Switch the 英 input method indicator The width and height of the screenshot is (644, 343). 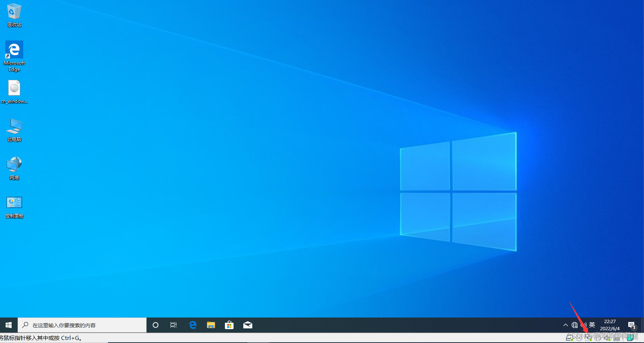(592, 325)
